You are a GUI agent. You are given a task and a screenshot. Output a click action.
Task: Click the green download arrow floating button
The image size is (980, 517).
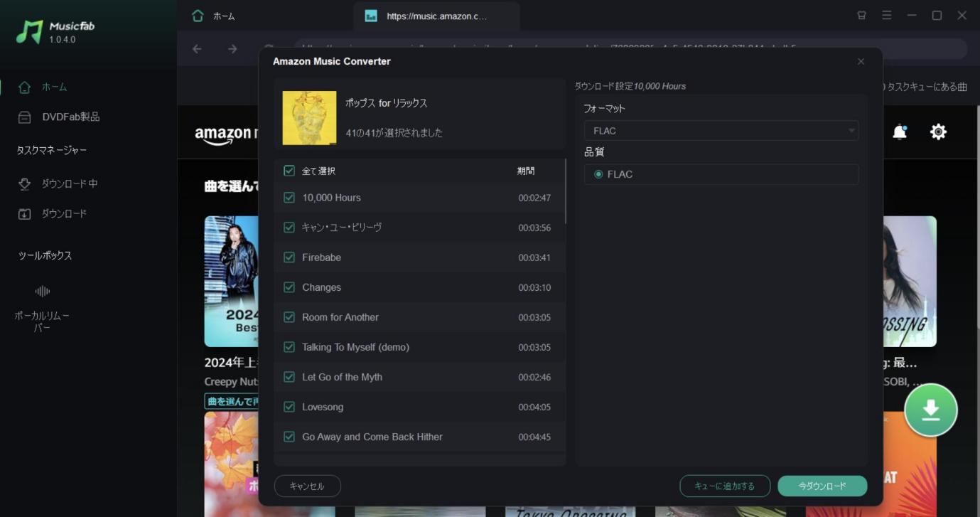pos(931,410)
